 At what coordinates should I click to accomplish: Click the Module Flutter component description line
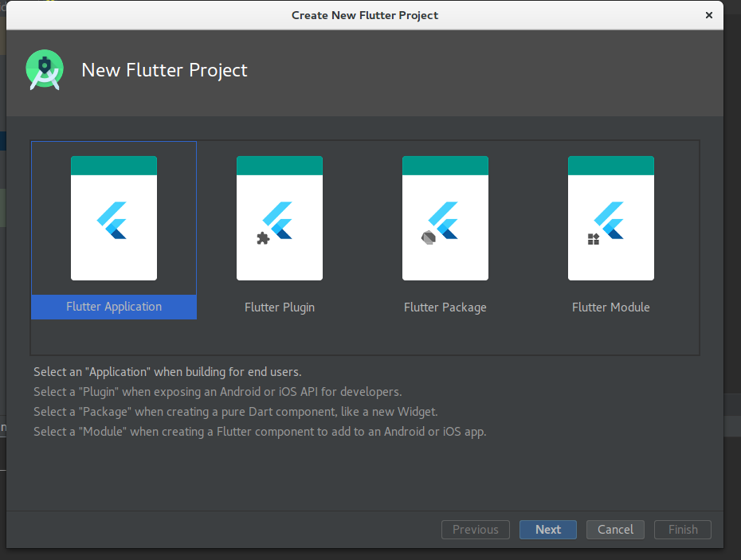point(260,432)
